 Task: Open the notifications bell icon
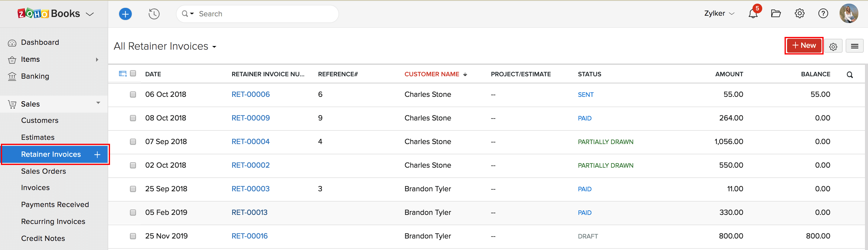[x=753, y=14]
